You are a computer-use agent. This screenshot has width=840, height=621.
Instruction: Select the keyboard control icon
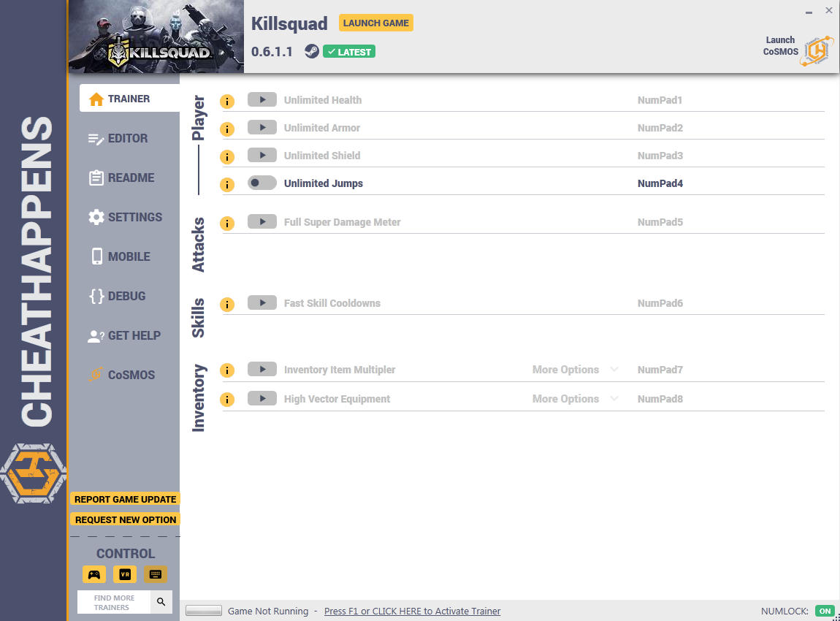(x=156, y=574)
